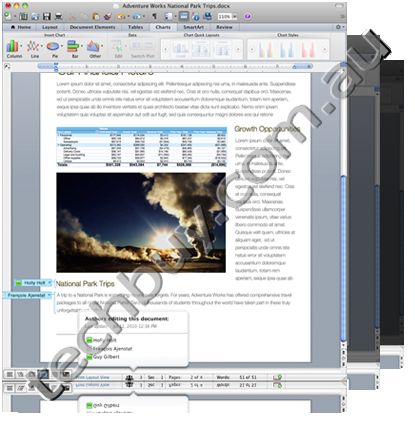Viewport: 415px width, 430px height.
Task: Click the steam geyser photo in document
Action: pyautogui.click(x=141, y=222)
